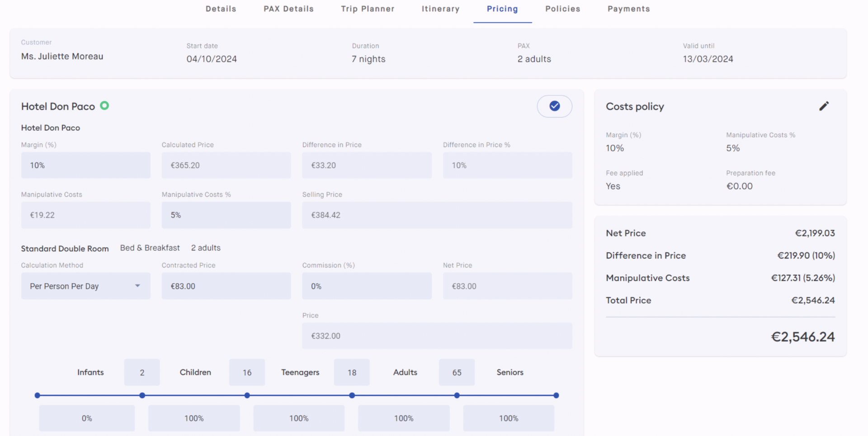Switch to the Itinerary tab
Viewport: 868px width, 436px height.
[440, 9]
